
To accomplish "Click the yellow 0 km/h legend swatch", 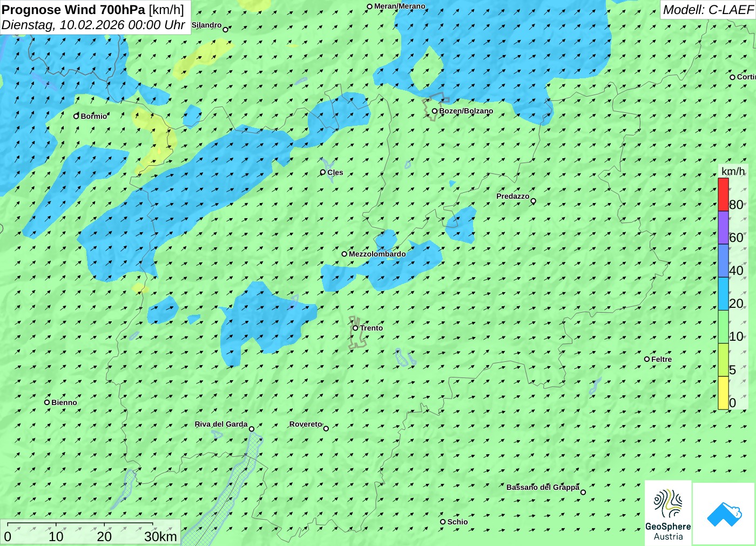I will 723,393.
